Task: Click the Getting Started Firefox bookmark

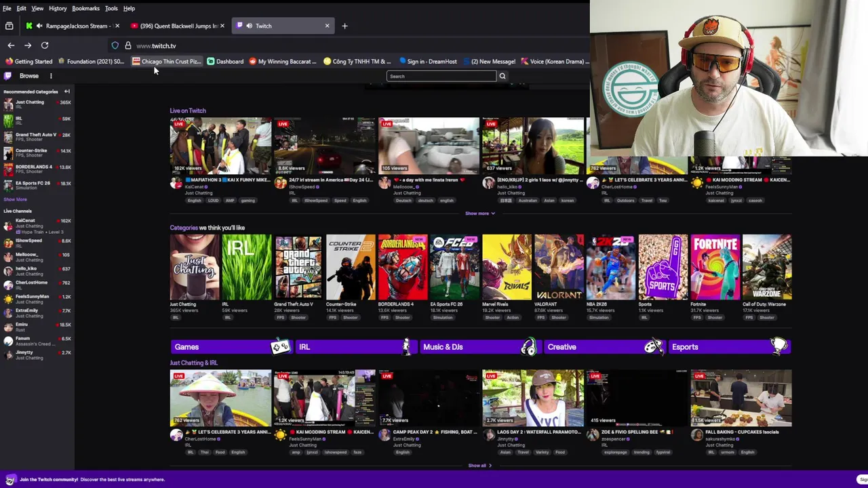Action: [x=29, y=61]
